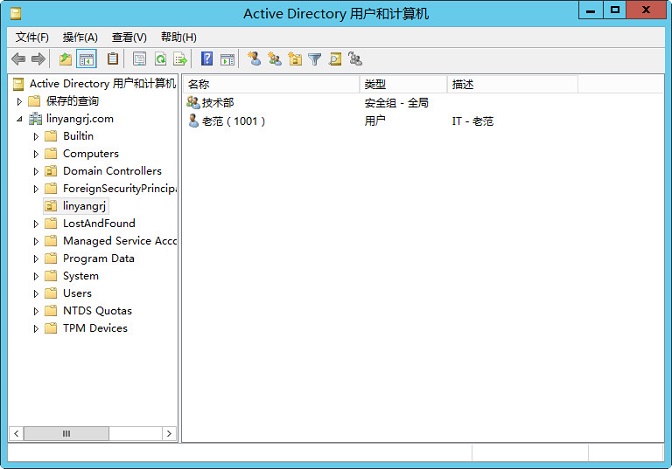Click the application icon in title bar

tap(16, 14)
